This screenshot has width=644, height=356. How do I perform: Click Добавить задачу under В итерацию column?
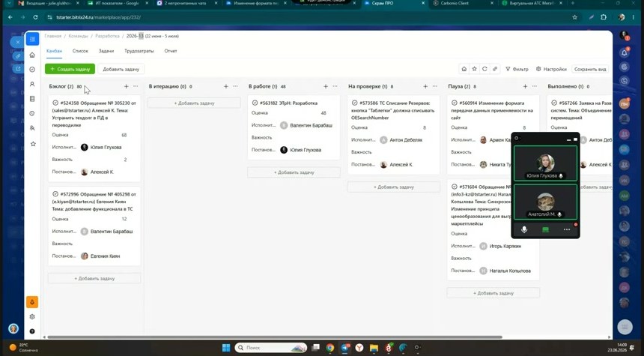194,103
